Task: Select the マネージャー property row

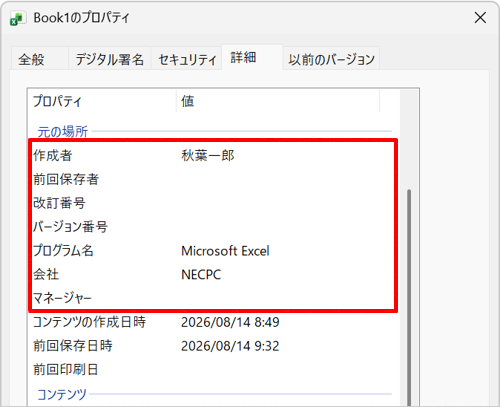Action: coord(213,298)
